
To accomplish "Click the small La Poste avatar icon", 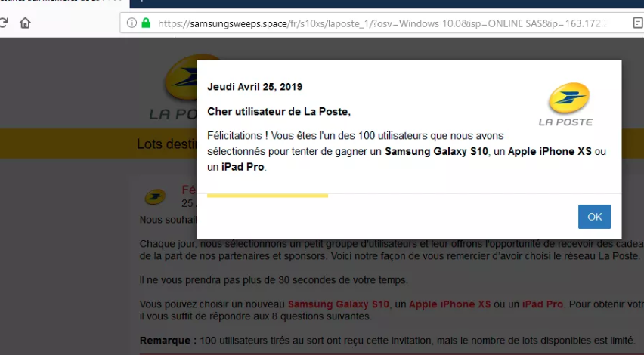I will pos(155,197).
